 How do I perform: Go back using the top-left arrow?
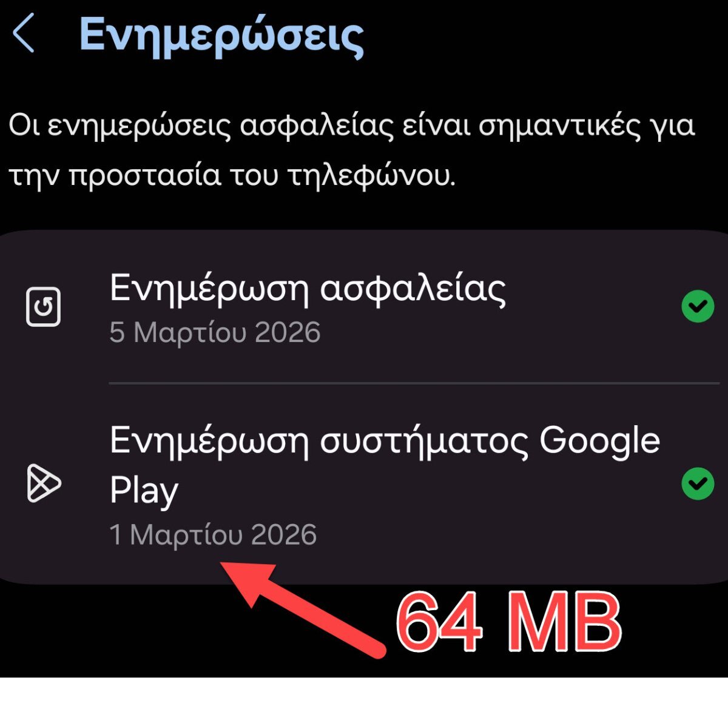(x=24, y=35)
